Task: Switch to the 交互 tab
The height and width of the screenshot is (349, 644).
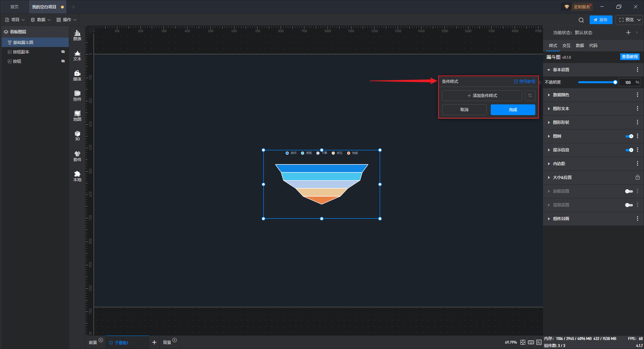Action: pos(566,46)
